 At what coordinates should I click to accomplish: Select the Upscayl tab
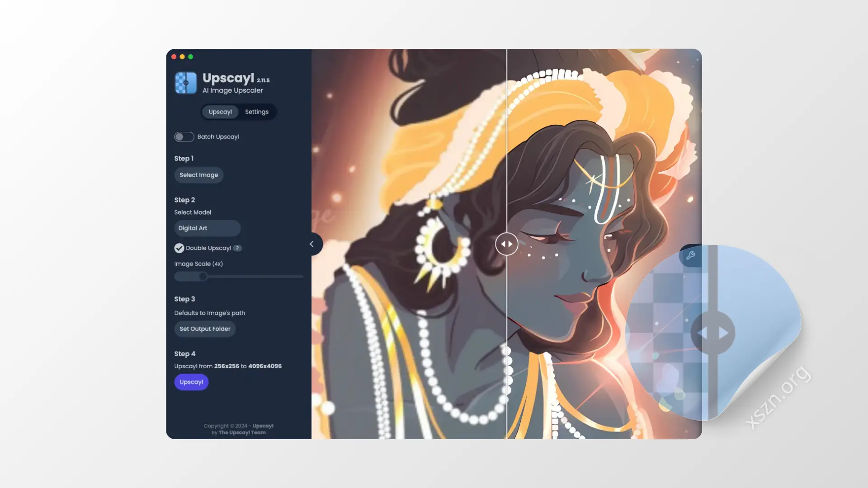tap(220, 112)
